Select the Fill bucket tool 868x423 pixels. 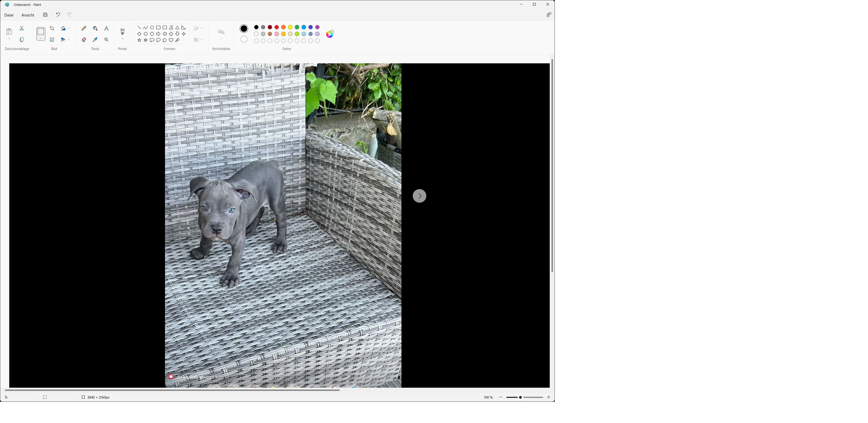tap(95, 28)
